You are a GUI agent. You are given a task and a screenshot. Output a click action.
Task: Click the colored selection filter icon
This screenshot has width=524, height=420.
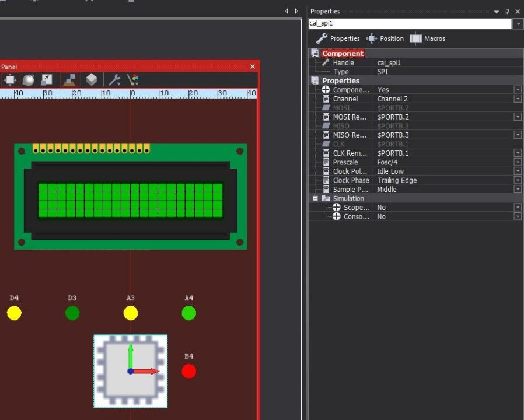pos(133,80)
